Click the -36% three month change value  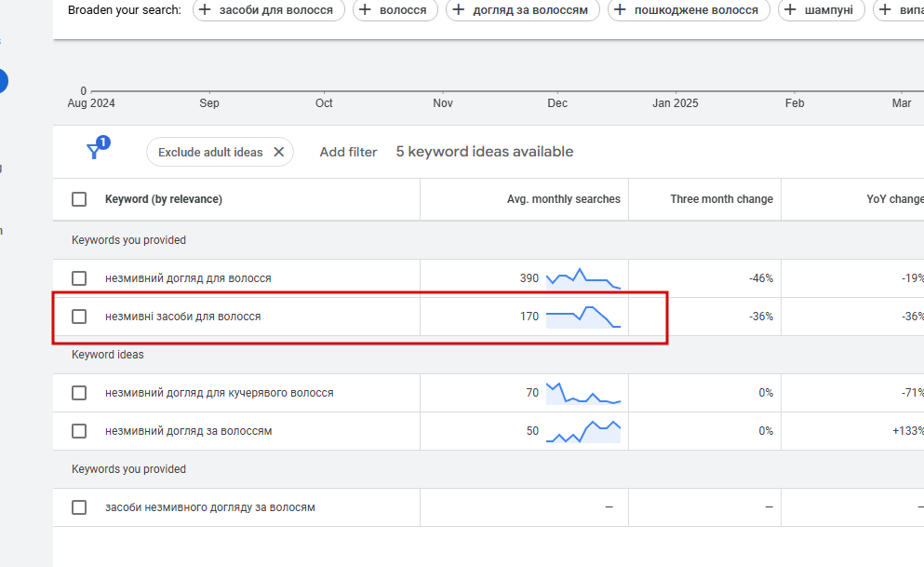coord(761,317)
